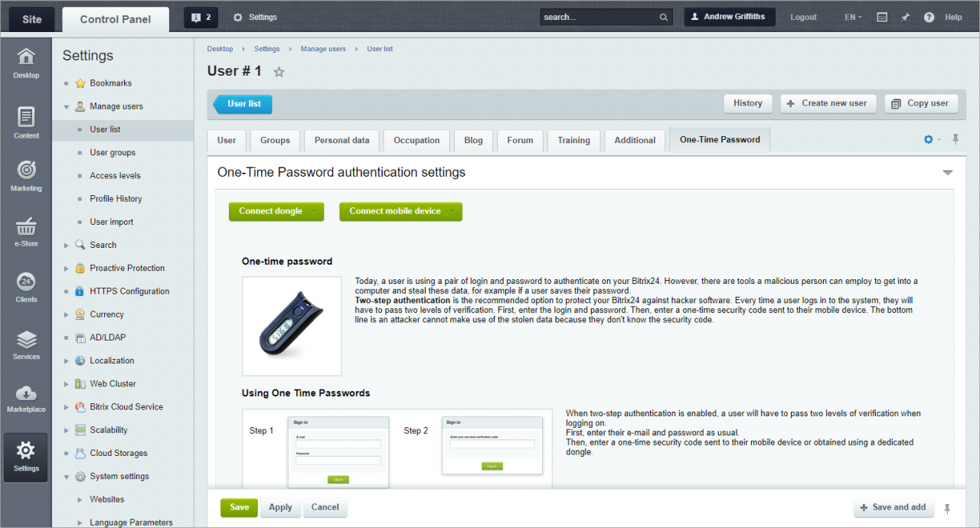Click the pin icon in top bar
Image resolution: width=980 pixels, height=528 pixels.
905,17
